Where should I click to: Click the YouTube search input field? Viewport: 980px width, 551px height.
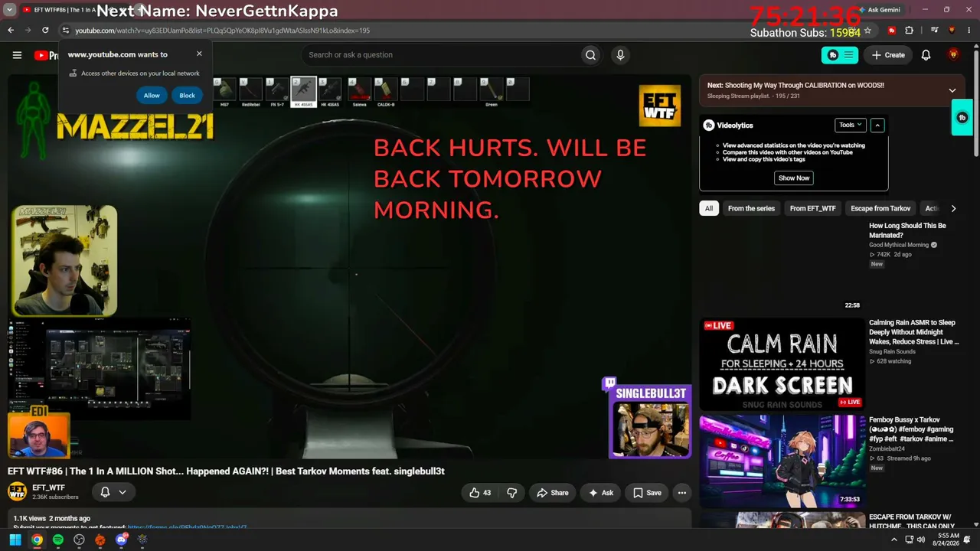(440, 55)
